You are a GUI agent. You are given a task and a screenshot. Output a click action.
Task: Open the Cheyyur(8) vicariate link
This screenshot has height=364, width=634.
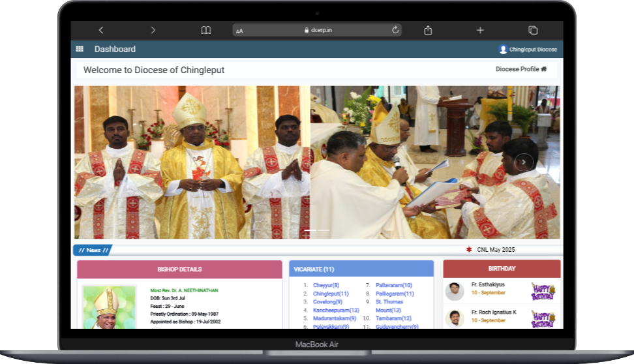coord(325,285)
